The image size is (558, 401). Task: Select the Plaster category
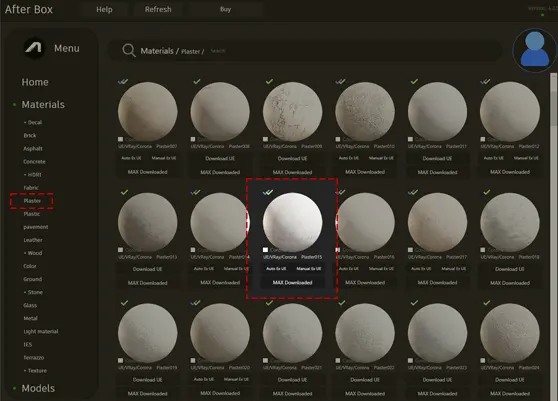click(32, 201)
